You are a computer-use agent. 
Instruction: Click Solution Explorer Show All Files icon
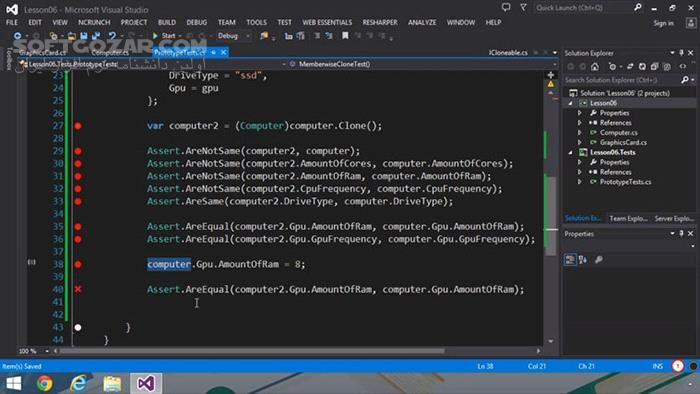tap(667, 66)
